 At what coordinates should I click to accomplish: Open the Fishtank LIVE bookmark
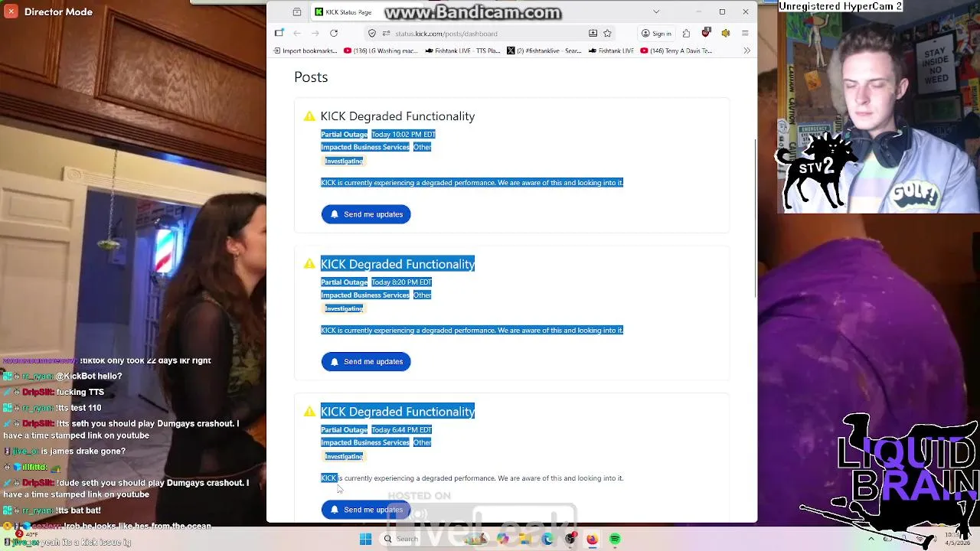(x=611, y=51)
